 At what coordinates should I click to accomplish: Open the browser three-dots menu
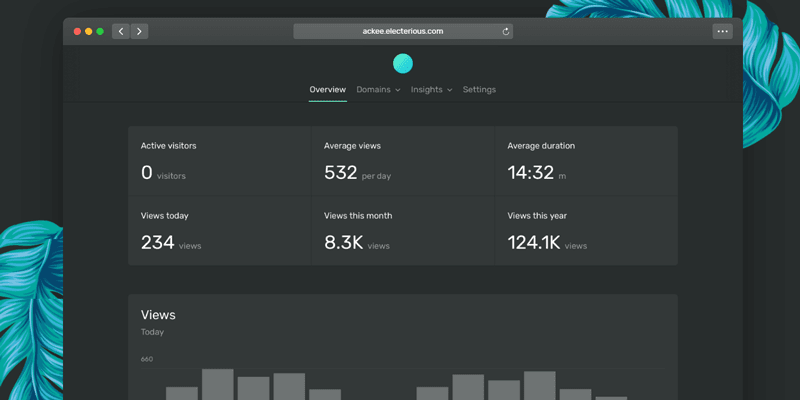point(722,31)
